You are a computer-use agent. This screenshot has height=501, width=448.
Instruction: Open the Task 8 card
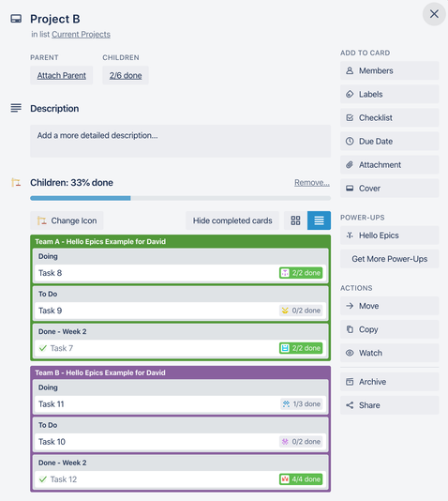pyautogui.click(x=180, y=273)
